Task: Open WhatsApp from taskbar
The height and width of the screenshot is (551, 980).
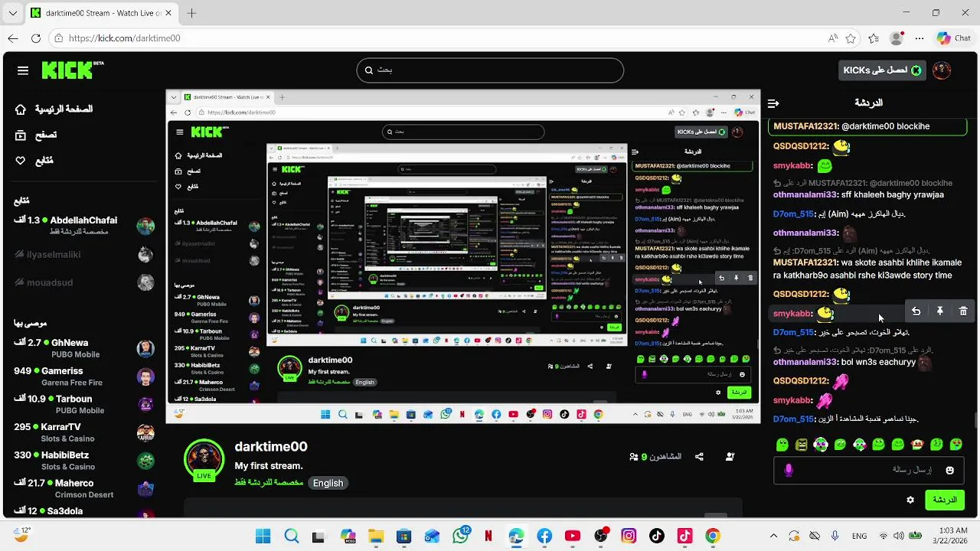Action: (461, 536)
